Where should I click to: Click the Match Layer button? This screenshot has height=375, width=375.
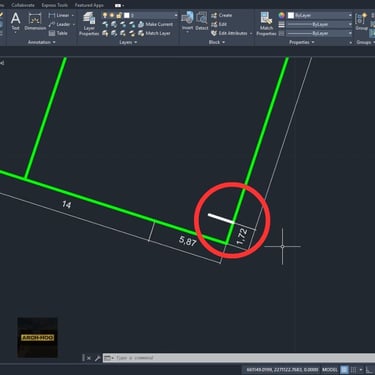point(154,33)
